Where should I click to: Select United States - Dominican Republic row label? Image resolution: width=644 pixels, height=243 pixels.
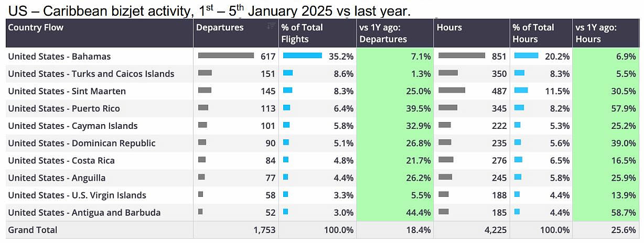tap(82, 143)
